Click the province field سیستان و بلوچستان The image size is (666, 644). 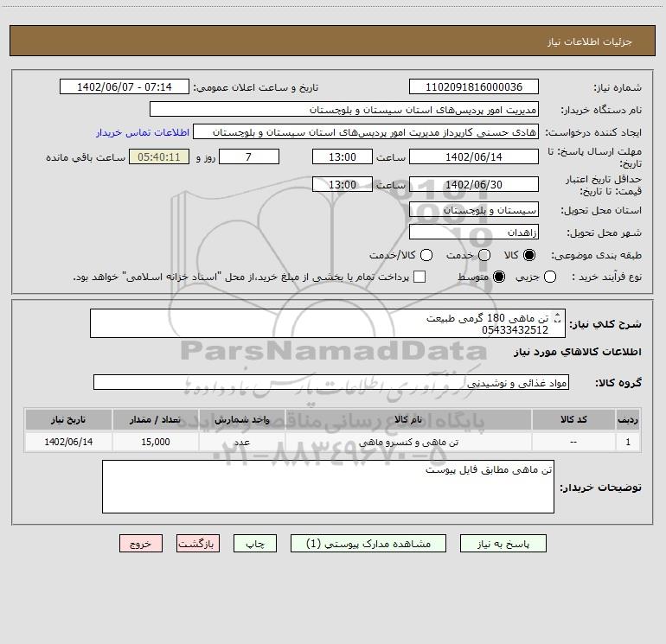pos(474,209)
